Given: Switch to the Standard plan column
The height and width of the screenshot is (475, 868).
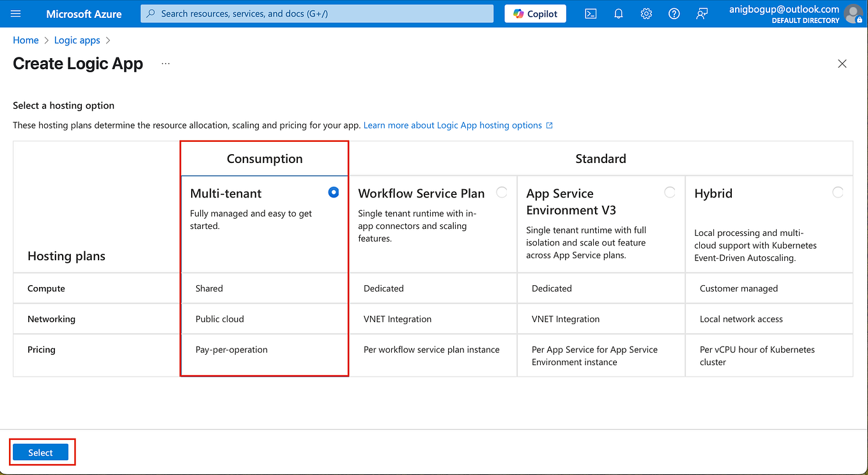Looking at the screenshot, I should click(600, 158).
